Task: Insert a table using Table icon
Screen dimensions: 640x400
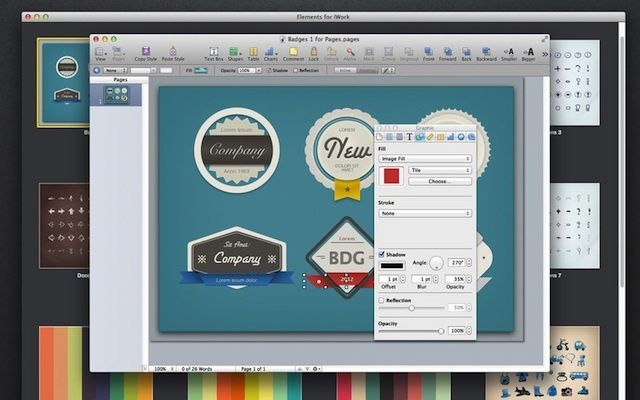Action: [253, 52]
